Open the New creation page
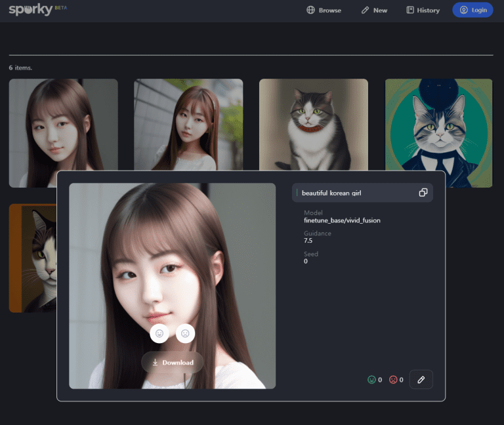This screenshot has height=425, width=504. [x=374, y=10]
